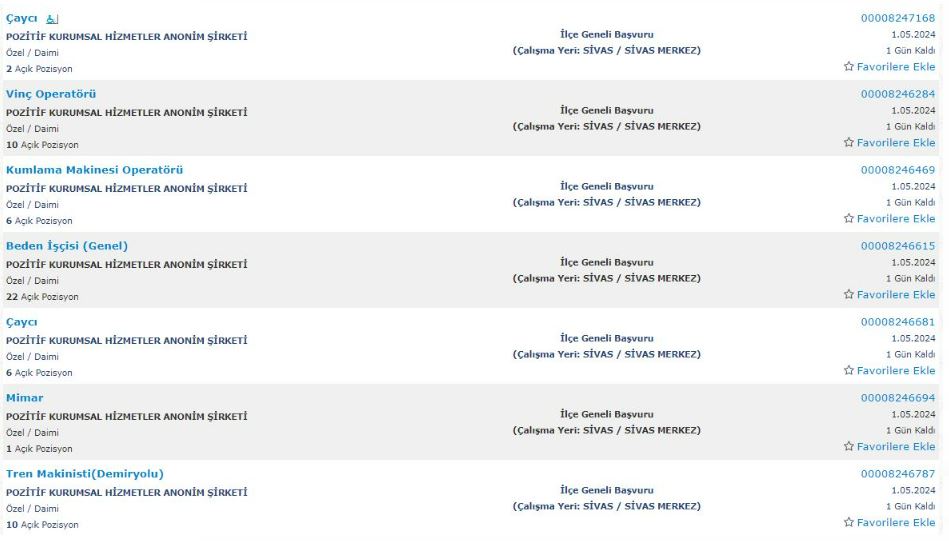Screen dimensions: 949x541
Task: Open job number 00008246787
Action: [x=898, y=474]
